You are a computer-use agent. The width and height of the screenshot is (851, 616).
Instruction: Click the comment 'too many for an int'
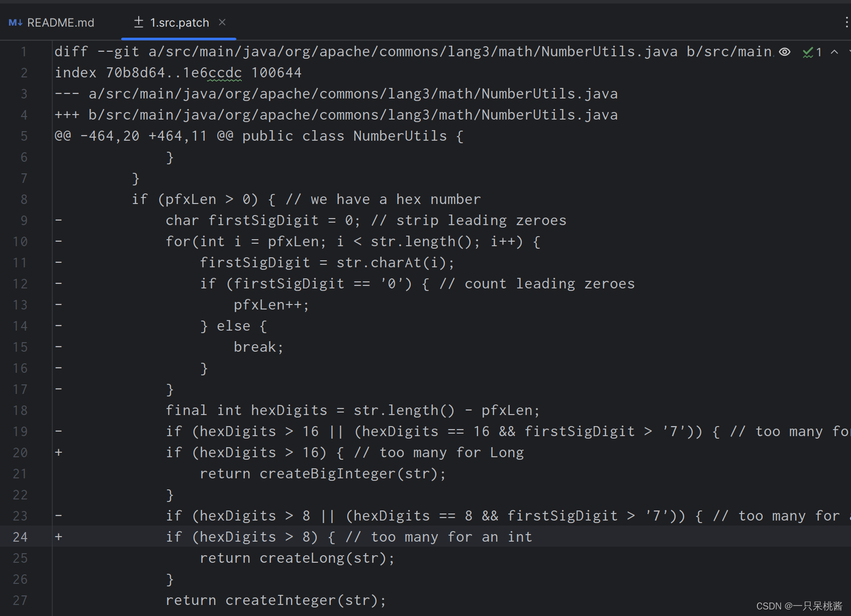pos(451,537)
